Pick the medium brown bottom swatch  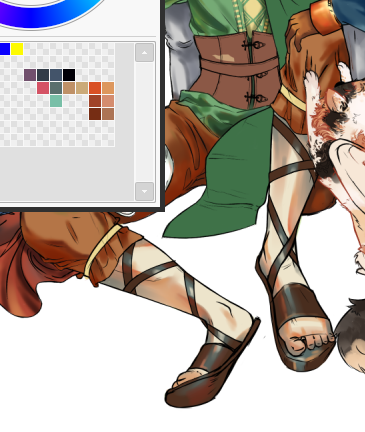(108, 114)
